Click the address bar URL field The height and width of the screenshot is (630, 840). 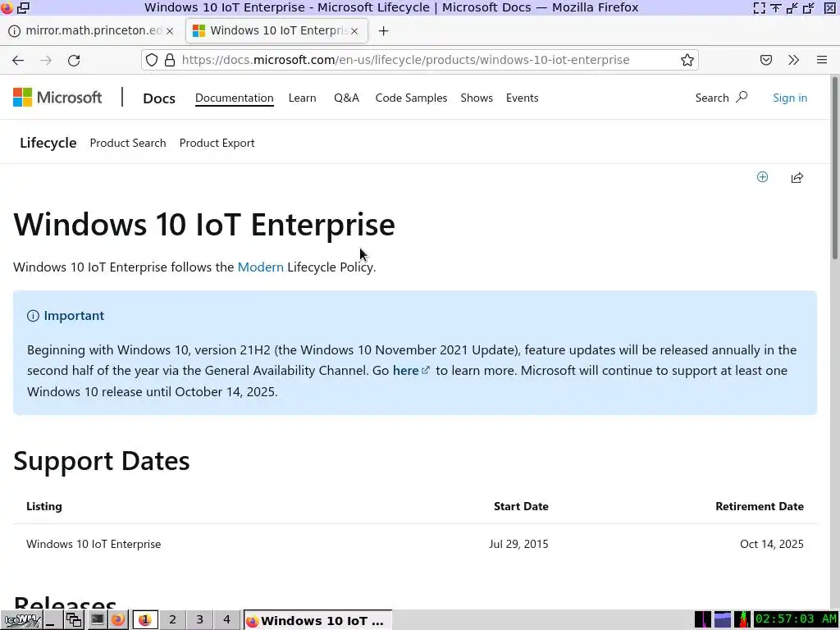(405, 60)
